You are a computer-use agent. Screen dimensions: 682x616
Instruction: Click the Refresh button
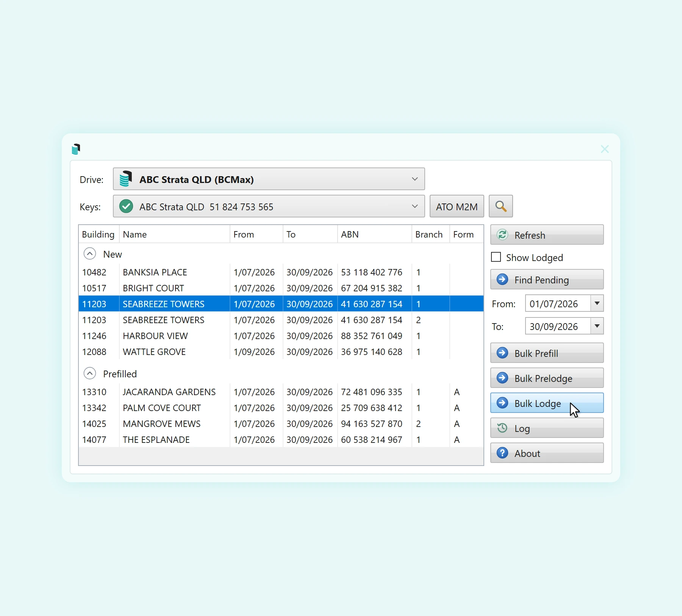point(547,235)
